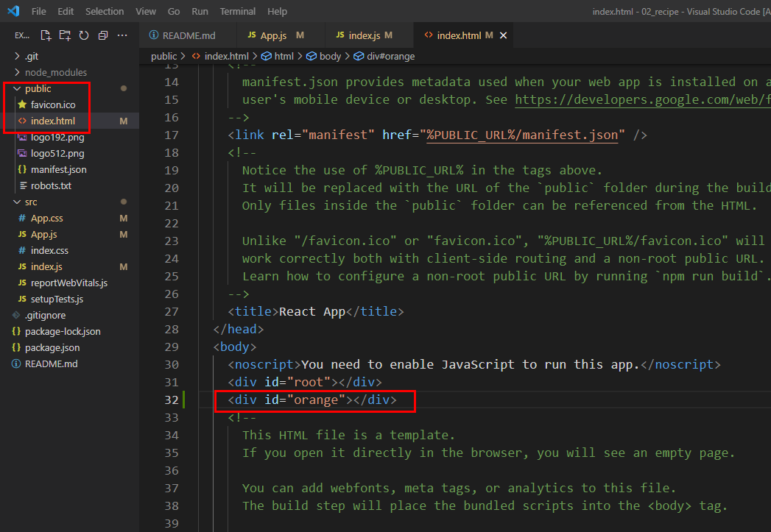This screenshot has height=532, width=771.
Task: Click line number 32 in the gutter
Action: (172, 400)
